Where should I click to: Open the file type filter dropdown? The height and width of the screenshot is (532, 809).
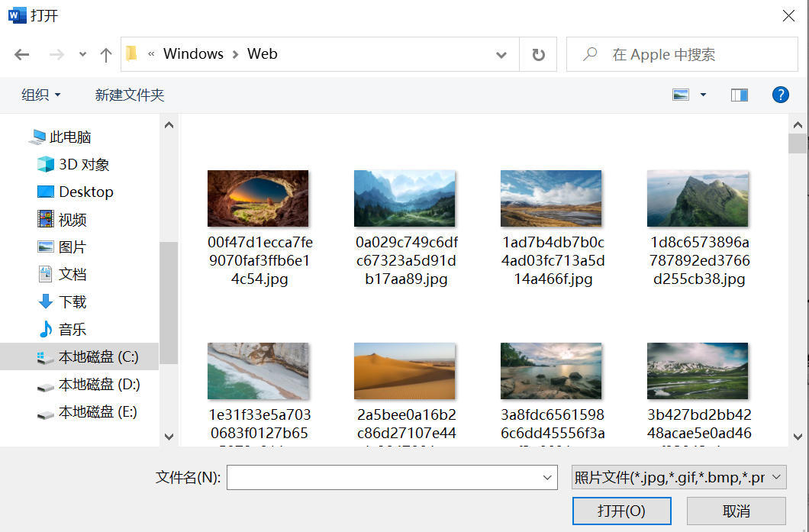tap(678, 478)
